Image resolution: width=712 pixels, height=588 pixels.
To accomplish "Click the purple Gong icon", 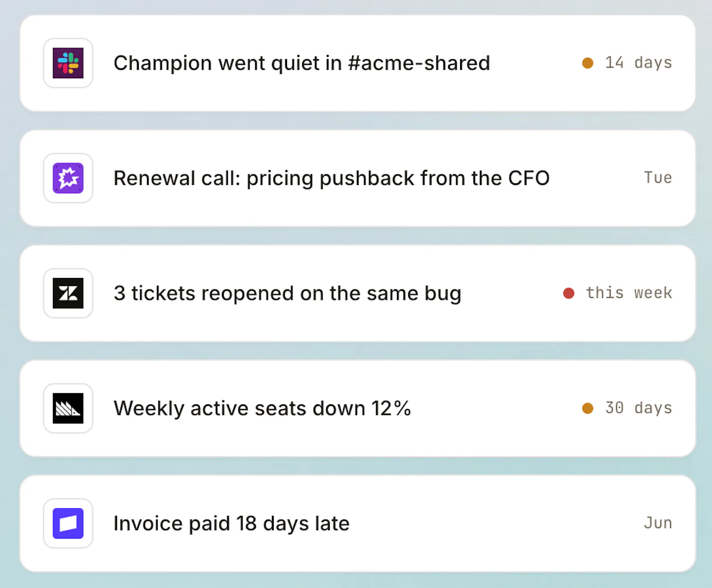I will coord(68,178).
